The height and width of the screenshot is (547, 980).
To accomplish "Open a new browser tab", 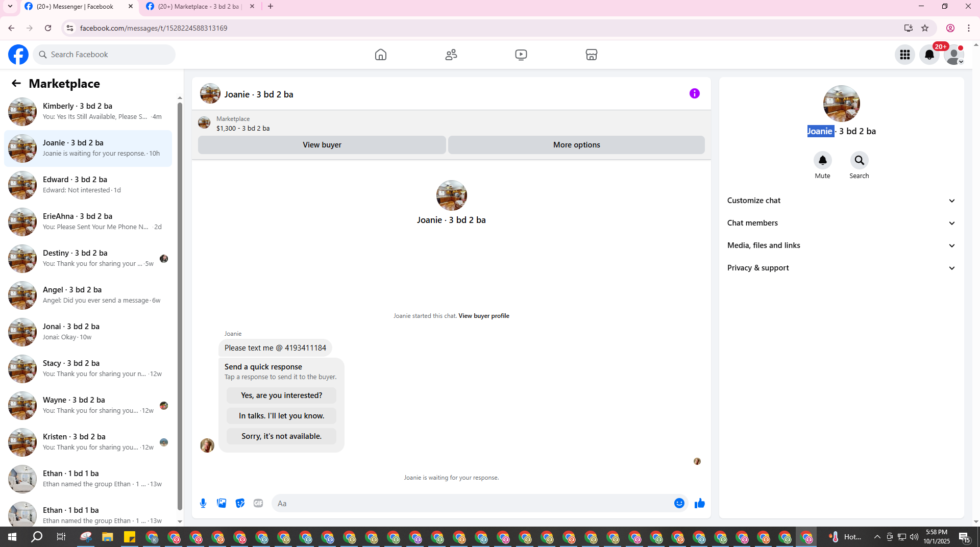I will 271,7.
